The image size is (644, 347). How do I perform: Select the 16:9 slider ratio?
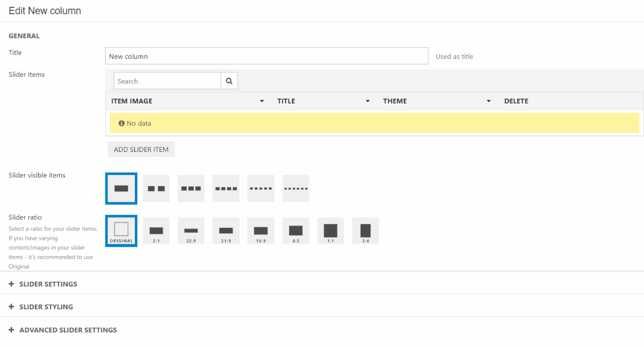(261, 231)
